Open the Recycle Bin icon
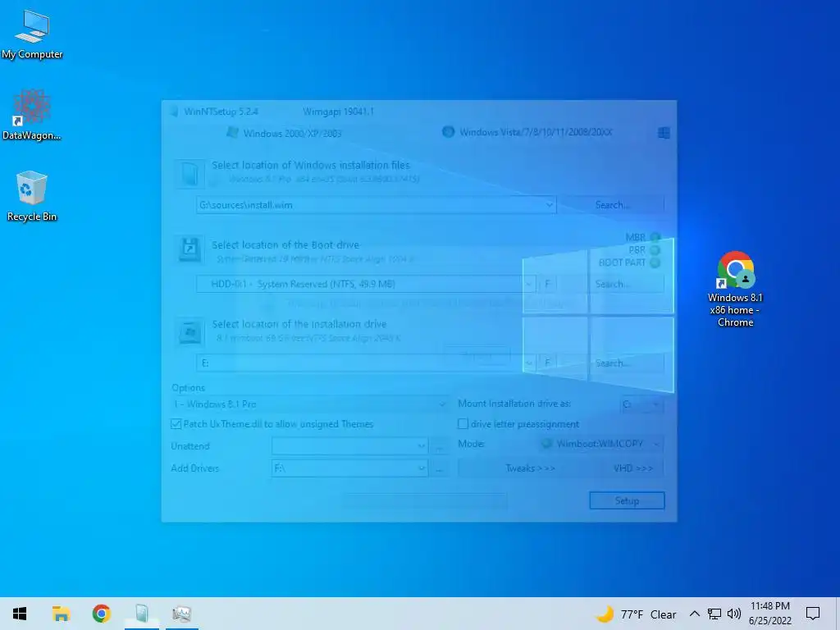Image resolution: width=840 pixels, height=630 pixels. [32, 195]
